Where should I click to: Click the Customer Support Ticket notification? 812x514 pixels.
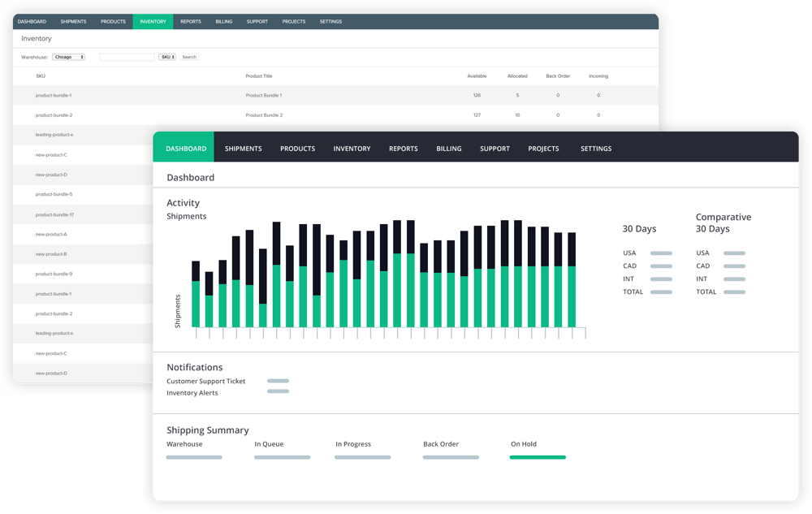[205, 381]
